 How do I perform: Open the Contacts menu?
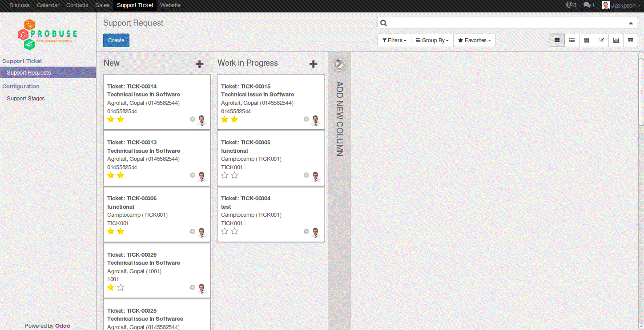point(77,5)
